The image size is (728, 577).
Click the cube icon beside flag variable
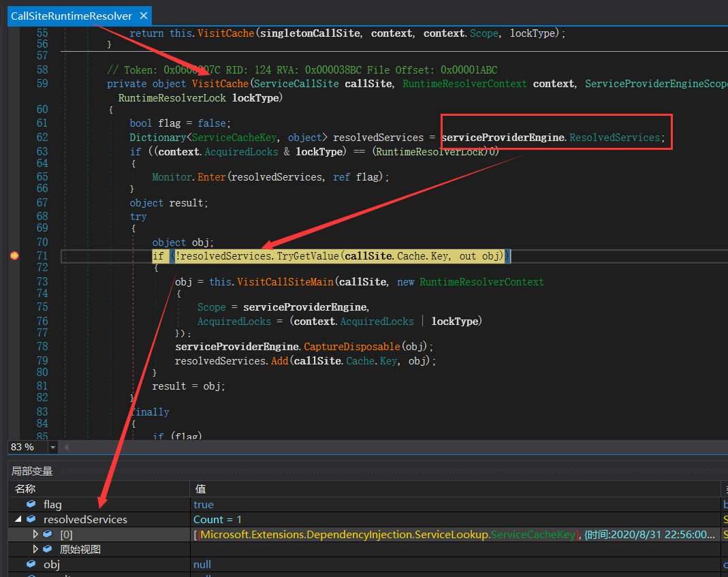click(31, 504)
